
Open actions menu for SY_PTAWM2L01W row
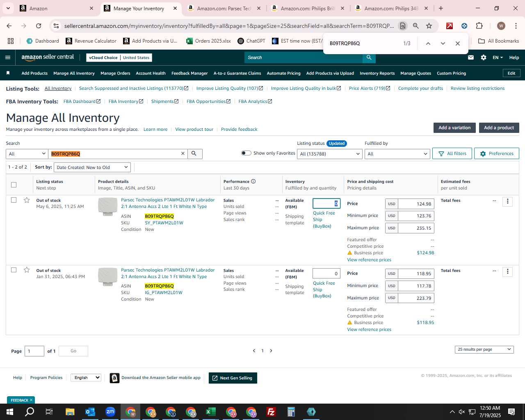pos(508,201)
